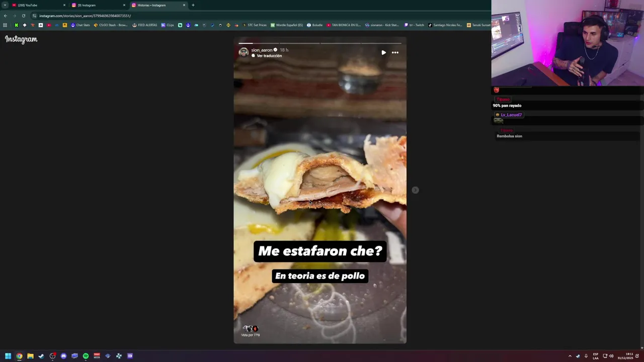Open Steam from the taskbar

point(41,356)
